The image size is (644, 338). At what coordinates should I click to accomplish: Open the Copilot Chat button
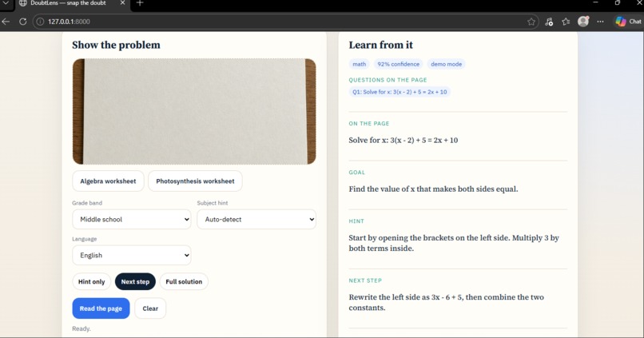[628, 22]
